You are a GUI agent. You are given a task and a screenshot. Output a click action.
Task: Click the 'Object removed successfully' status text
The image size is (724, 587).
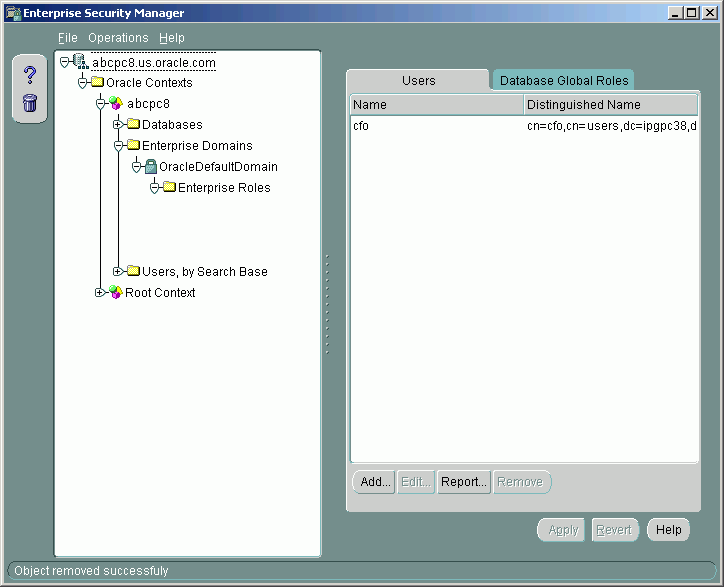click(x=91, y=571)
